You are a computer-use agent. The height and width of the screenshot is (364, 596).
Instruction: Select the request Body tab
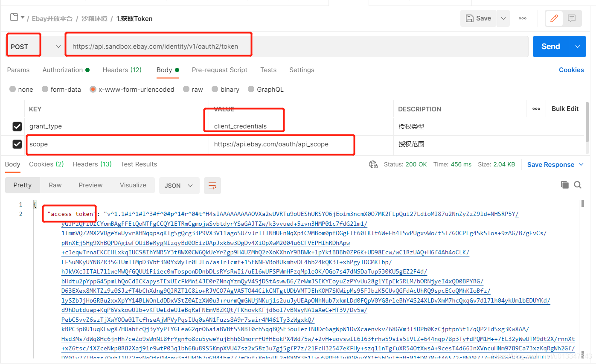point(168,70)
